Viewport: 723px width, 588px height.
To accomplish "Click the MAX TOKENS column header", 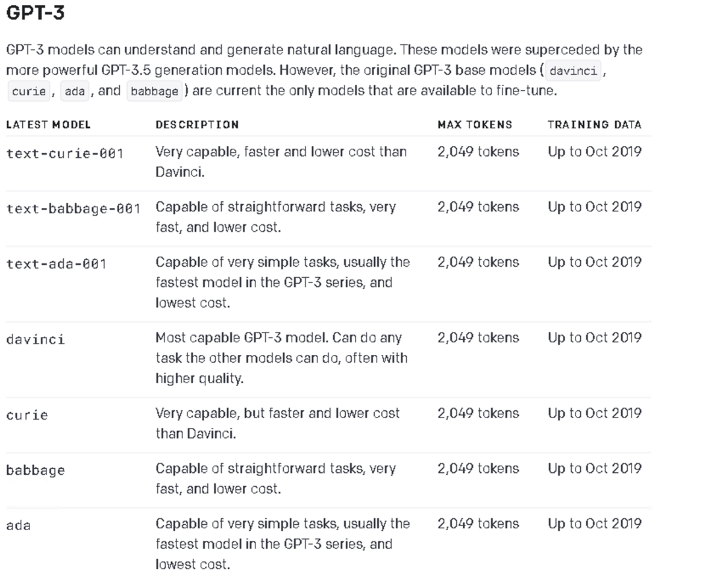I will [x=475, y=125].
